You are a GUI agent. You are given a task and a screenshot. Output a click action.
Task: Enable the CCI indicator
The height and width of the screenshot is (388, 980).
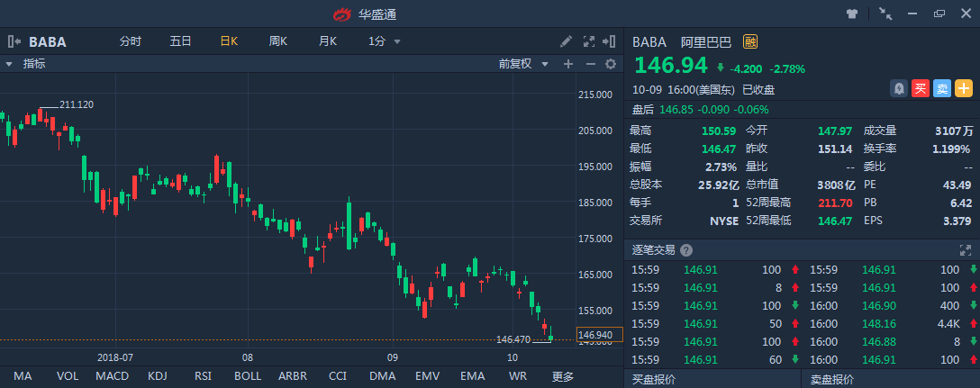coord(338,376)
